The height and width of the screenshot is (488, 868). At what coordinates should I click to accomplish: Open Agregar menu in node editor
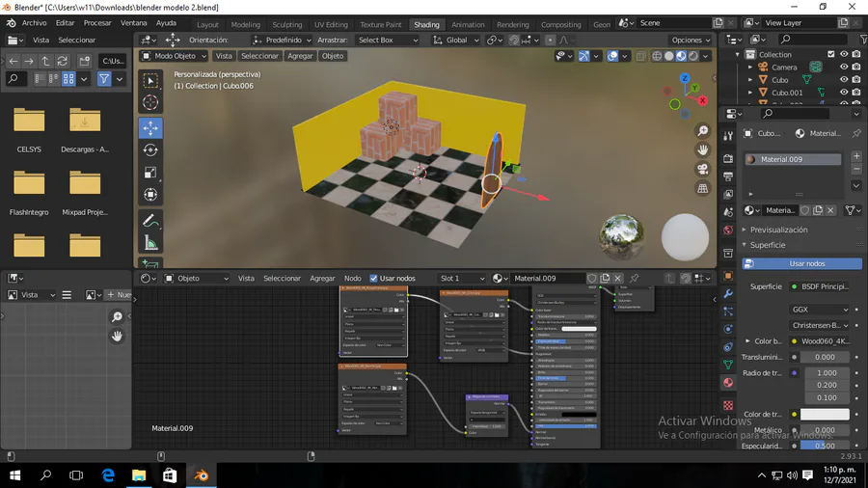click(322, 279)
